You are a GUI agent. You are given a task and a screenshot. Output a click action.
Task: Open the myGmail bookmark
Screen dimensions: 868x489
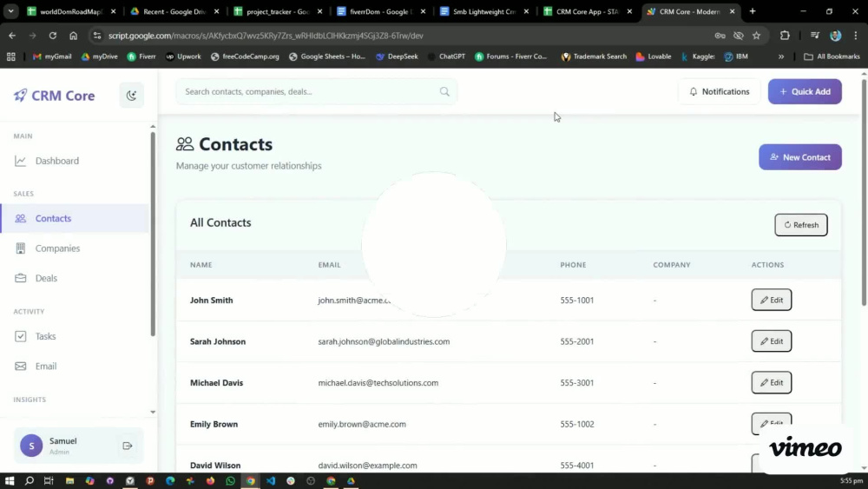[x=52, y=56]
